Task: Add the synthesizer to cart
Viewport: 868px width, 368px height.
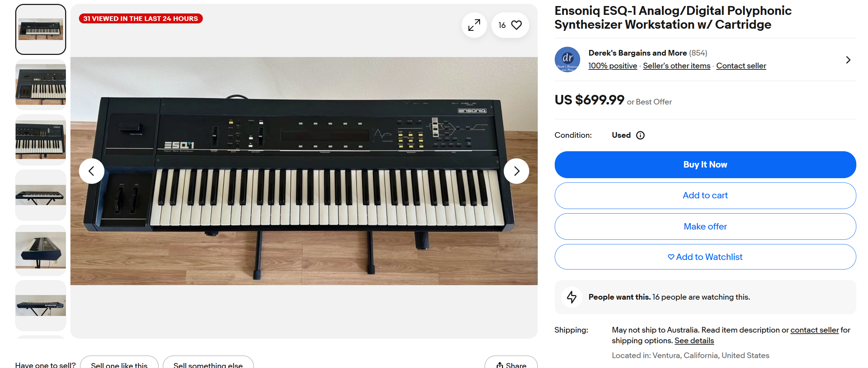Action: coord(705,196)
